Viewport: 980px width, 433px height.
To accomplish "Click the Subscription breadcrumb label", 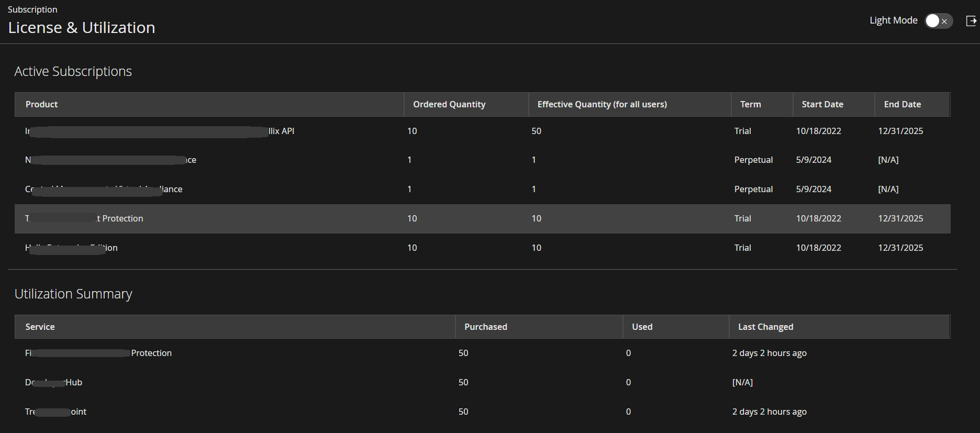I will pos(32,9).
